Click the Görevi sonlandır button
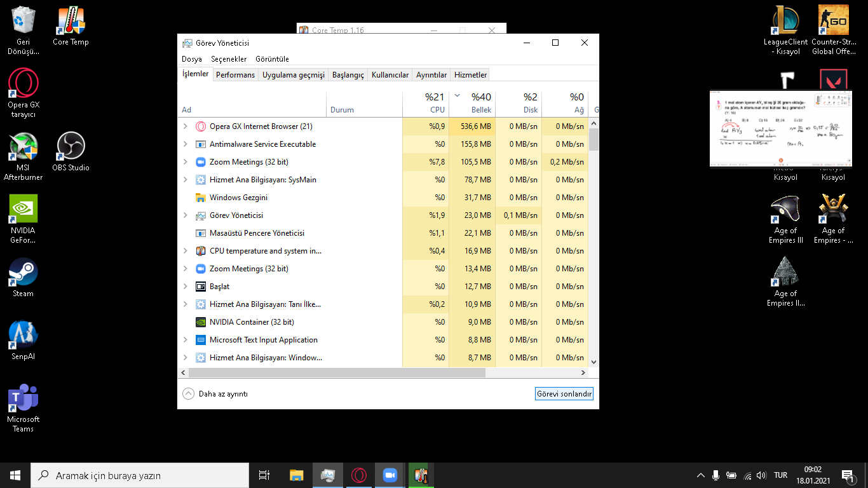 click(x=564, y=394)
